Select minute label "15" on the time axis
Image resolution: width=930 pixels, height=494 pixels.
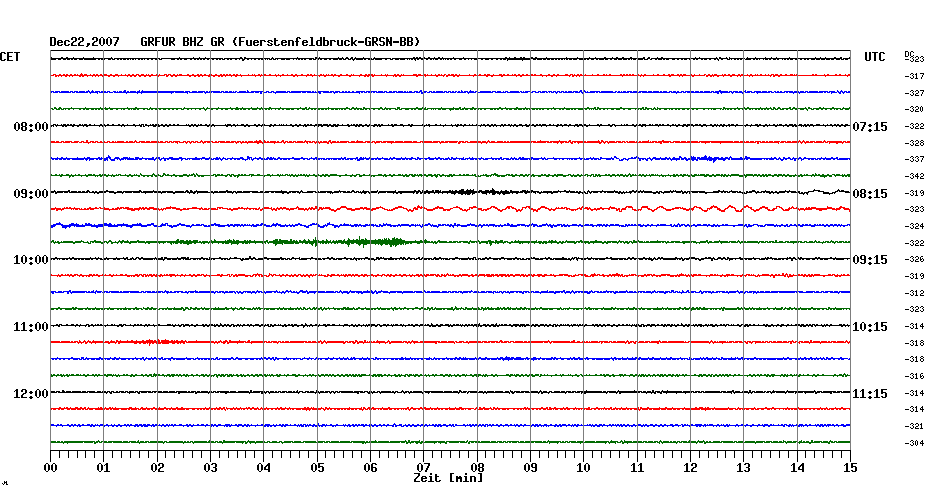(851, 468)
